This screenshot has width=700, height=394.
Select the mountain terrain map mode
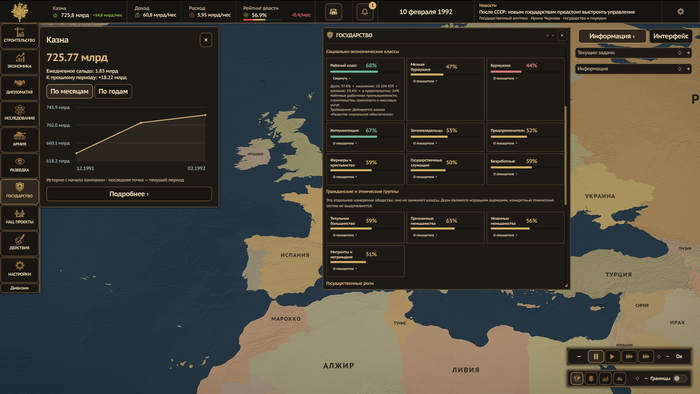click(x=620, y=378)
